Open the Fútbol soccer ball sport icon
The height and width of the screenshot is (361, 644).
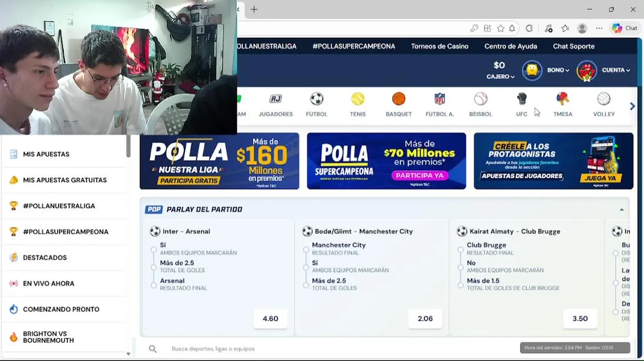[316, 99]
